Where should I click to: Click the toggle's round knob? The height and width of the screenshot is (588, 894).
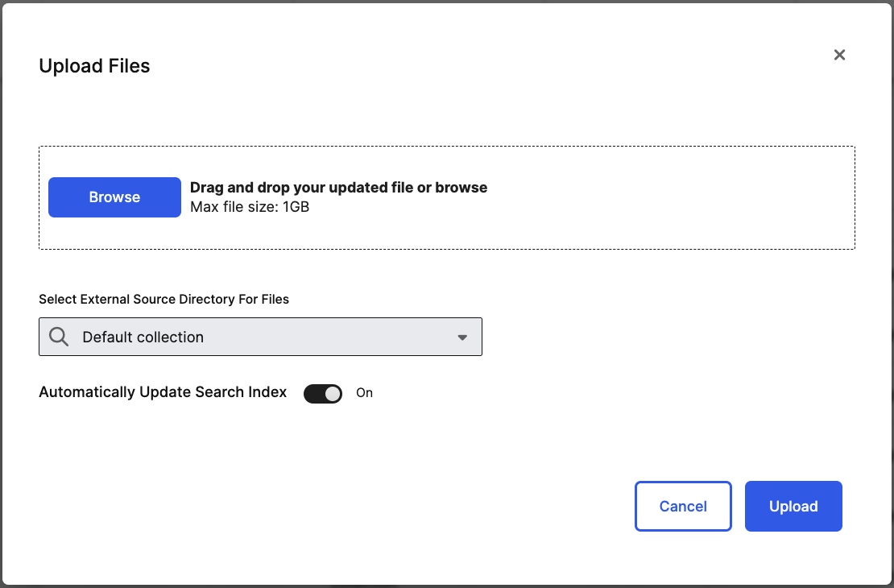click(333, 393)
